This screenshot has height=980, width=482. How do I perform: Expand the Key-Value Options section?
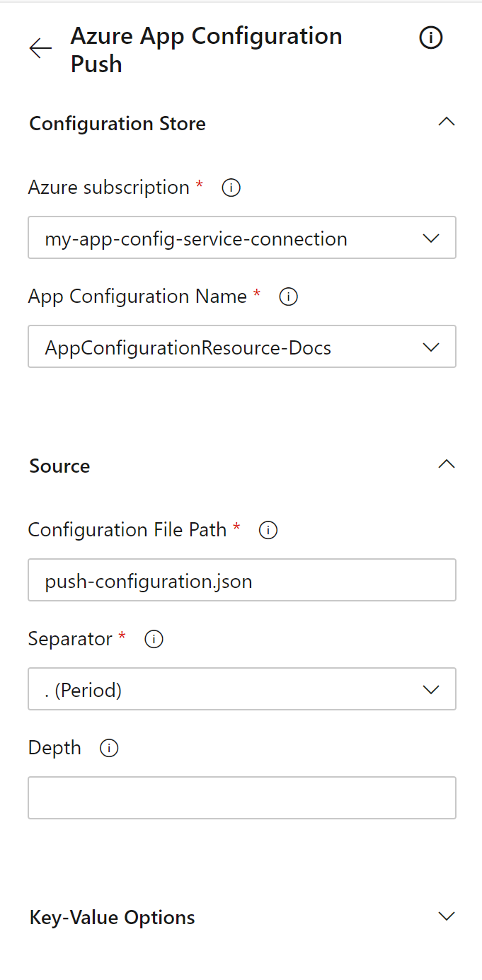click(x=446, y=916)
